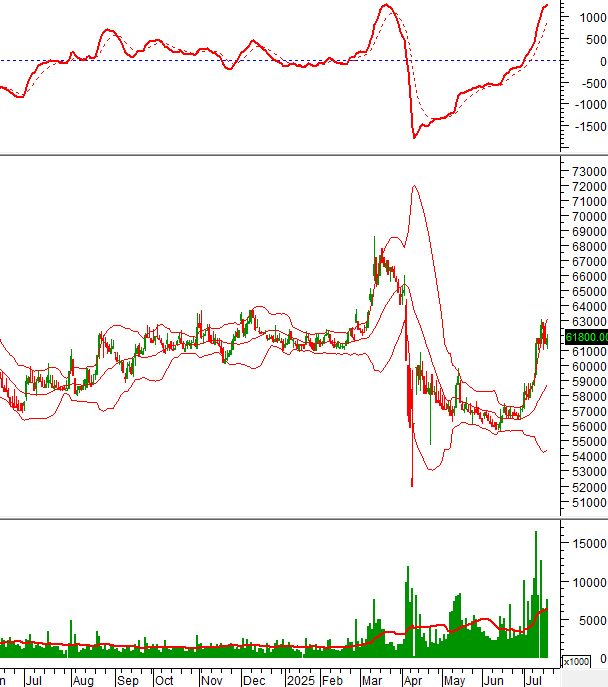Select the 54000 price axis label
The height and width of the screenshot is (687, 608).
pos(589,457)
